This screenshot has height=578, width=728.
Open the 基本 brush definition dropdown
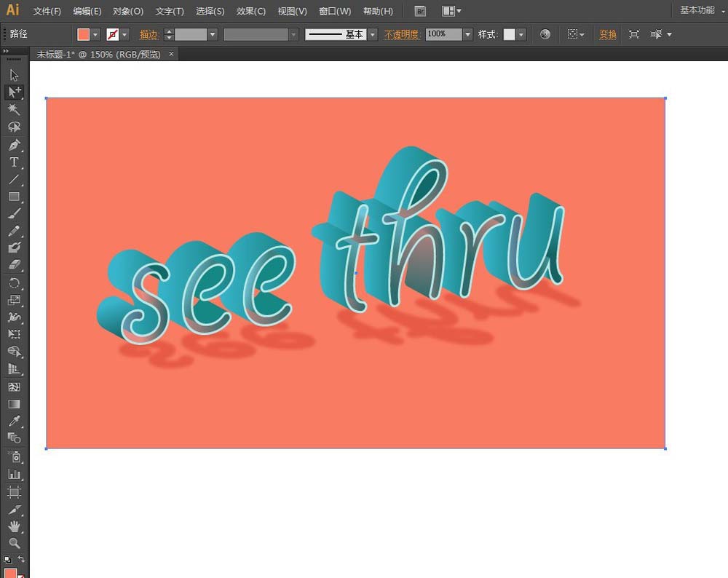pyautogui.click(x=372, y=34)
